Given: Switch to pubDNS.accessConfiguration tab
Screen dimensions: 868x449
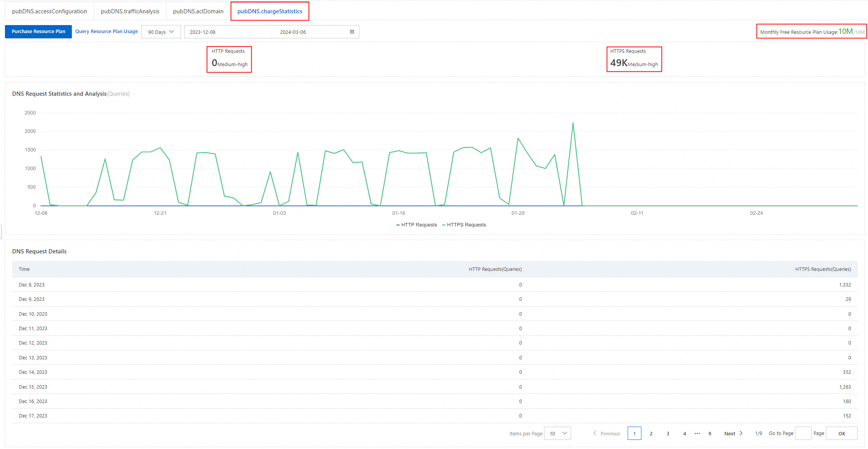Looking at the screenshot, I should coord(49,11).
